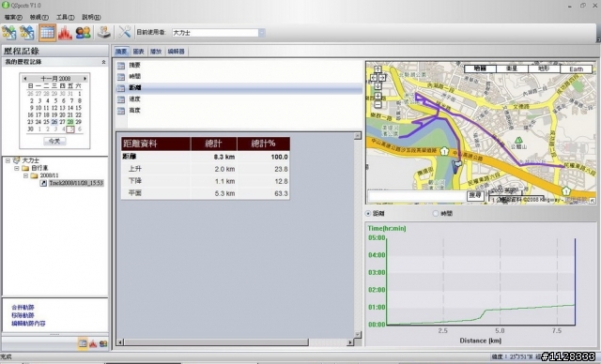601x364 pixels.
Task: Switch to the 圖表 tab
Action: (138, 52)
